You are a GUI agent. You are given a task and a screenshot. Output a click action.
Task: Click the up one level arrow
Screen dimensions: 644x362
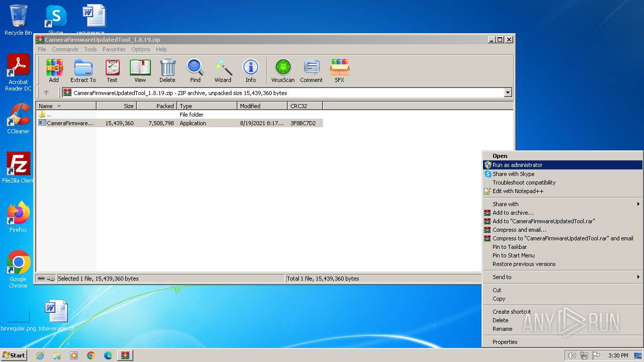46,93
